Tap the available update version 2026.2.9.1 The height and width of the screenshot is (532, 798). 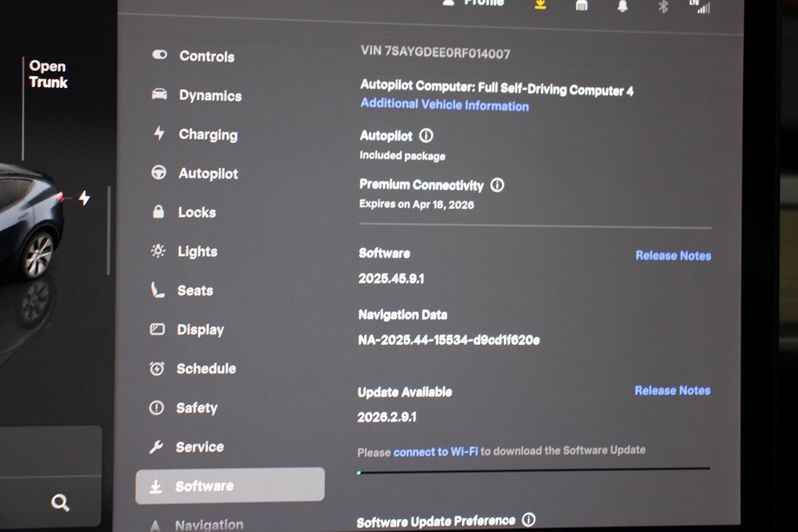(387, 417)
